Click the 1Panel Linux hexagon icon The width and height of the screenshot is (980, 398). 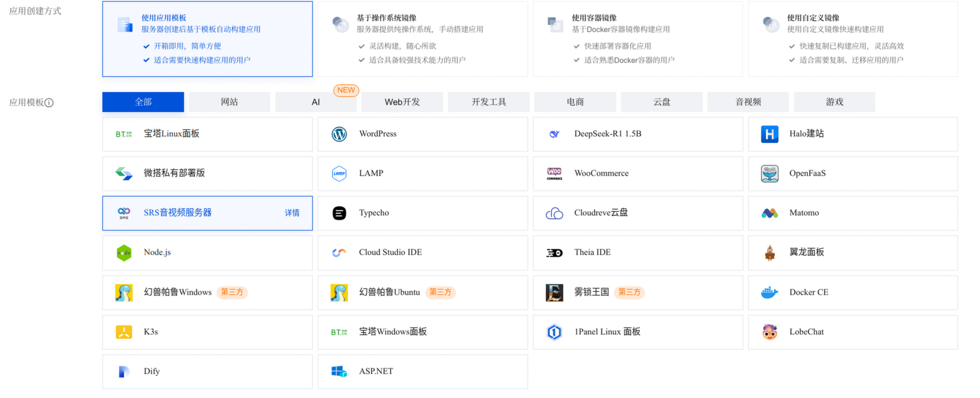point(554,332)
